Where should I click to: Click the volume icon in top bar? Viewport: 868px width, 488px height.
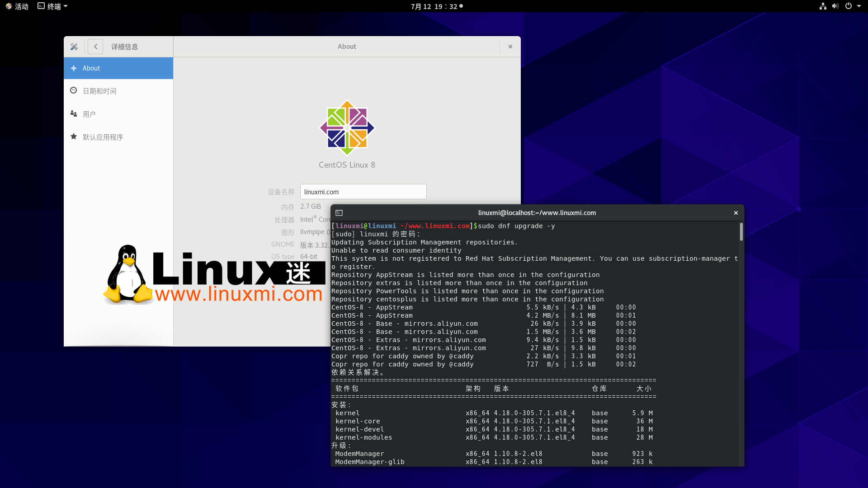click(835, 6)
